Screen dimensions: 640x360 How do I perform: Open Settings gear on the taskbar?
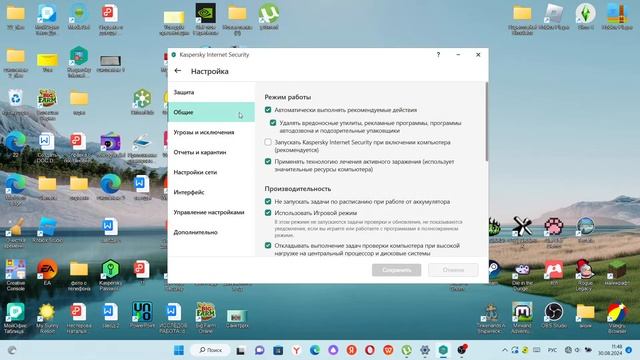point(425,350)
